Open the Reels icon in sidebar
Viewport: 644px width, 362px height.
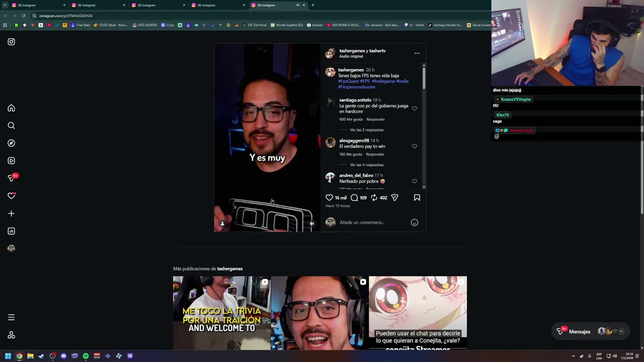pyautogui.click(x=11, y=161)
